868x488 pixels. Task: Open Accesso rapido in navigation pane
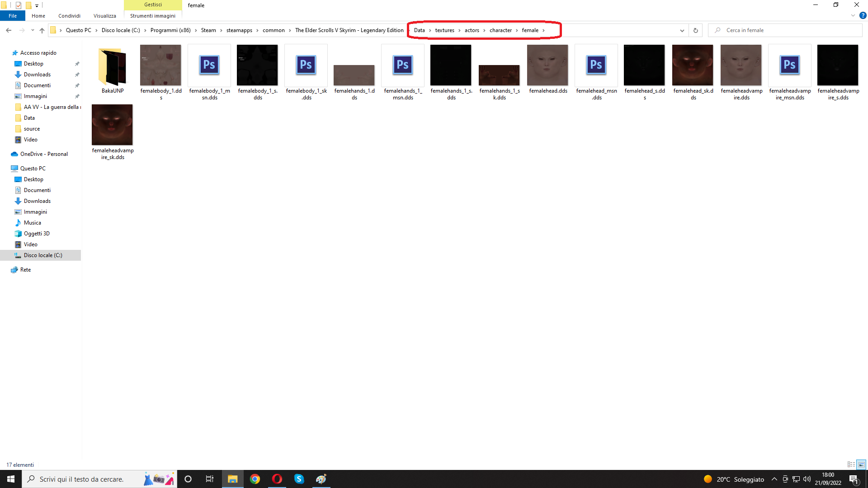(38, 53)
